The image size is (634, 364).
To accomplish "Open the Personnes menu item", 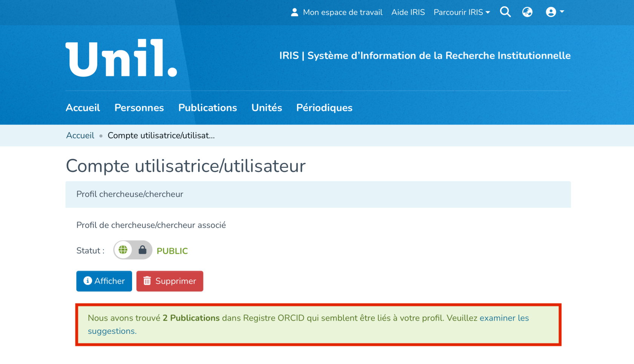I will [139, 108].
